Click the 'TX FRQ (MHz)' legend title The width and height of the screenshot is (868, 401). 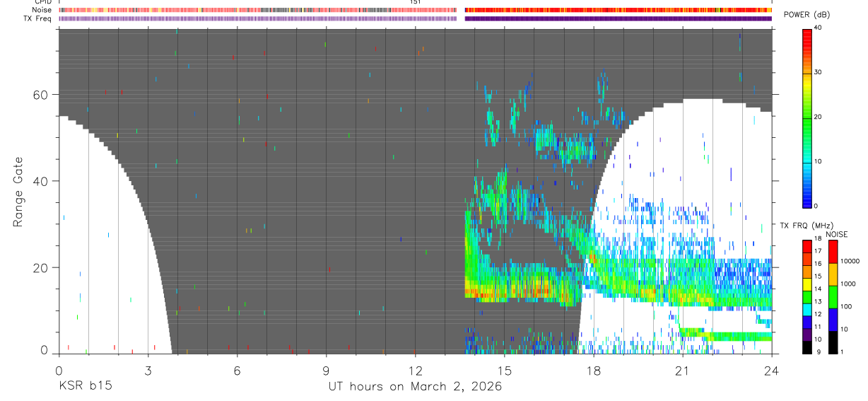coord(807,225)
